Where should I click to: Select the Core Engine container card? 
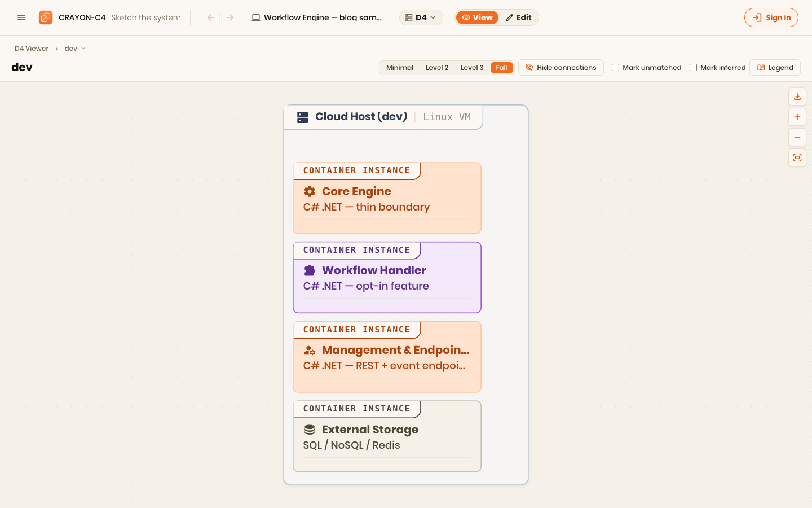tap(387, 198)
